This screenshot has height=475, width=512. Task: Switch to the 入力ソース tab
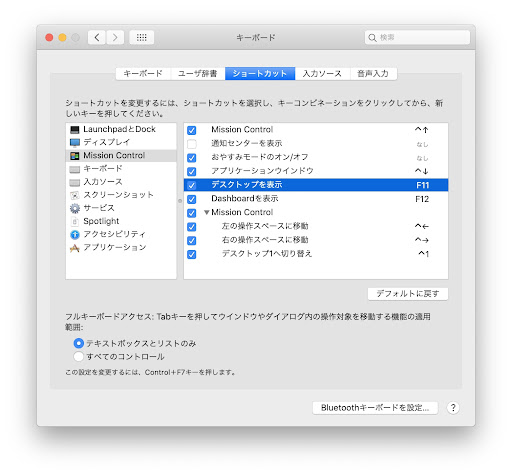click(x=322, y=73)
